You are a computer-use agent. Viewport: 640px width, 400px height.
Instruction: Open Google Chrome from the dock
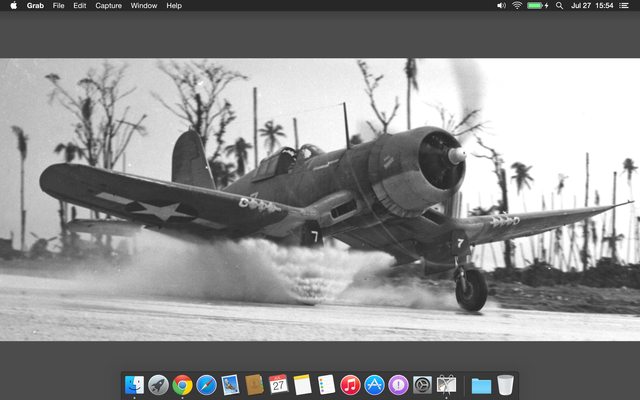(182, 385)
